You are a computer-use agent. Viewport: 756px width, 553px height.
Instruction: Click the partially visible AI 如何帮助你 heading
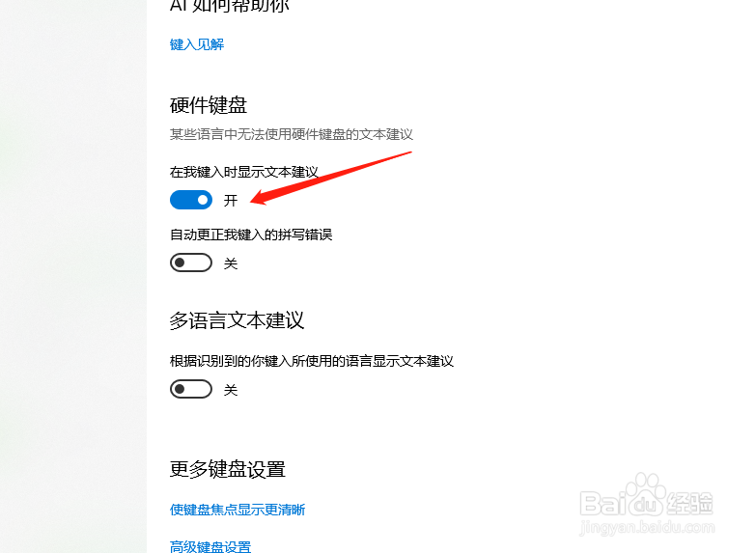click(229, 6)
